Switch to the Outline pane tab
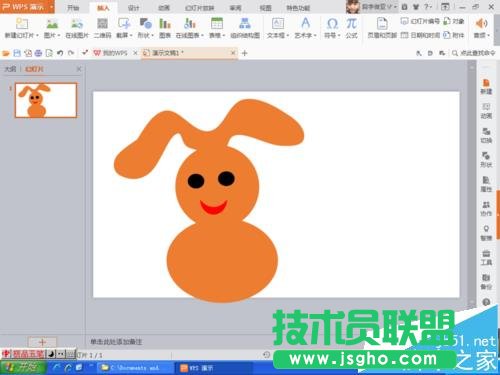This screenshot has width=500, height=375. pos(10,69)
